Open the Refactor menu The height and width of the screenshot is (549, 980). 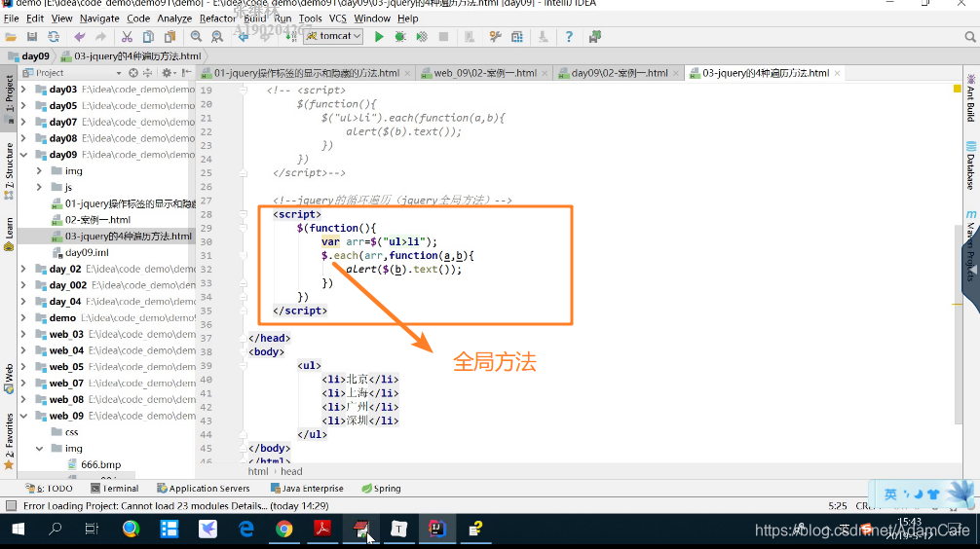click(217, 18)
